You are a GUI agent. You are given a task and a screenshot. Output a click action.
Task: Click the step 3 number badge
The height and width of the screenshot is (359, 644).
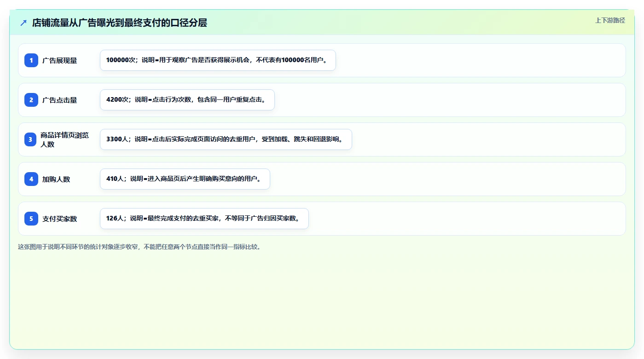[x=31, y=139]
